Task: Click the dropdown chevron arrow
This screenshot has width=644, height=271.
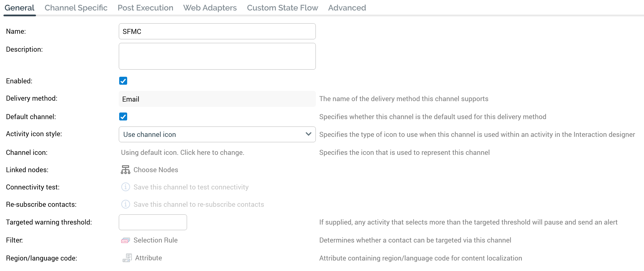Action: pyautogui.click(x=308, y=134)
